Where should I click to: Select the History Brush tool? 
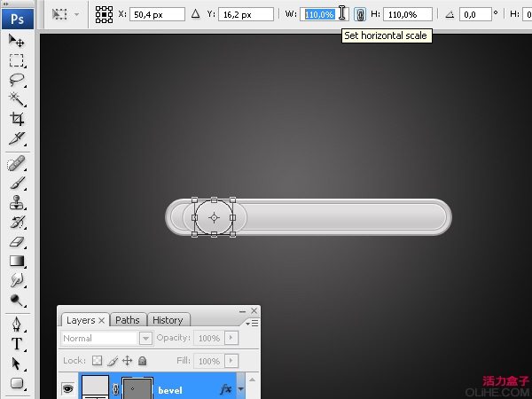coord(16,223)
